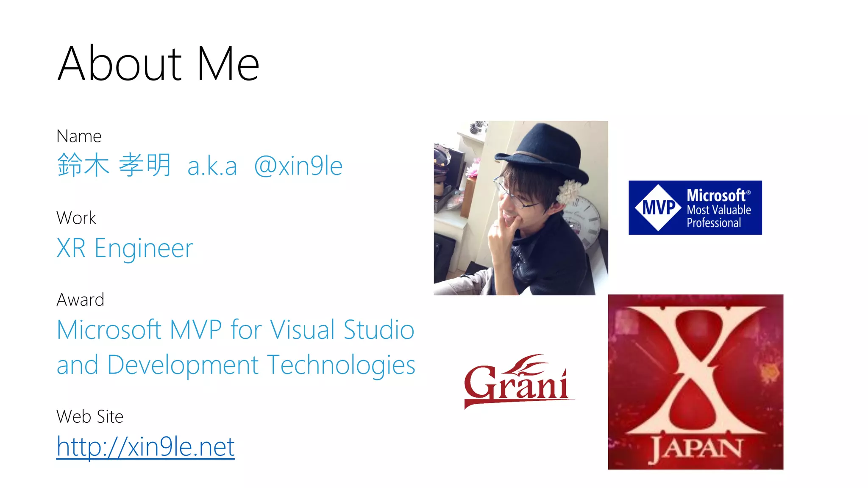Click the Award label heading
Viewport: 868px width, 488px height.
pos(80,299)
